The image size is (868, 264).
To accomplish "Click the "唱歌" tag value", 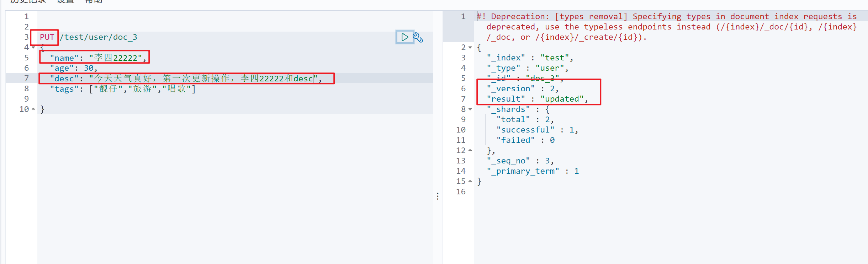I will (176, 88).
